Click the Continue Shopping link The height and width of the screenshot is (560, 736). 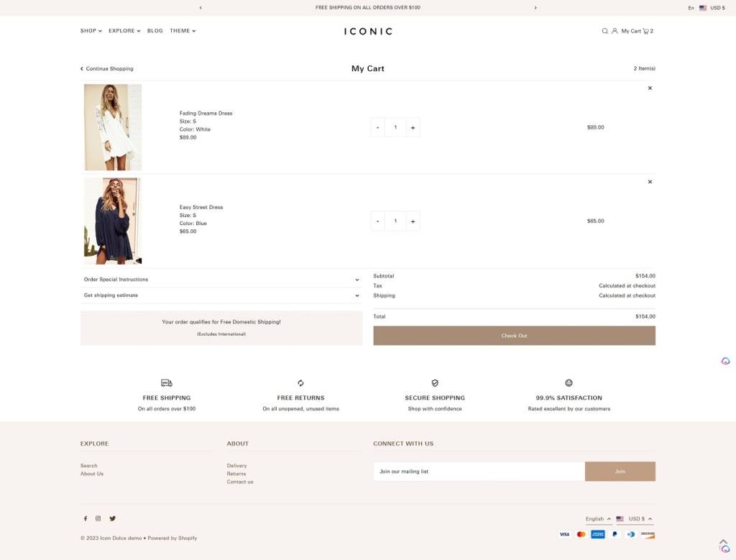pos(107,69)
